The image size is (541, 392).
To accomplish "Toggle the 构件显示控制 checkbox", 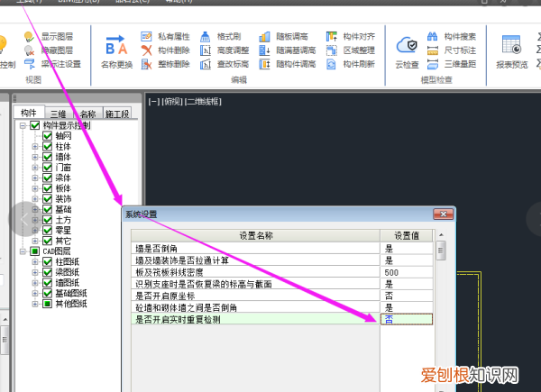I will tap(35, 125).
